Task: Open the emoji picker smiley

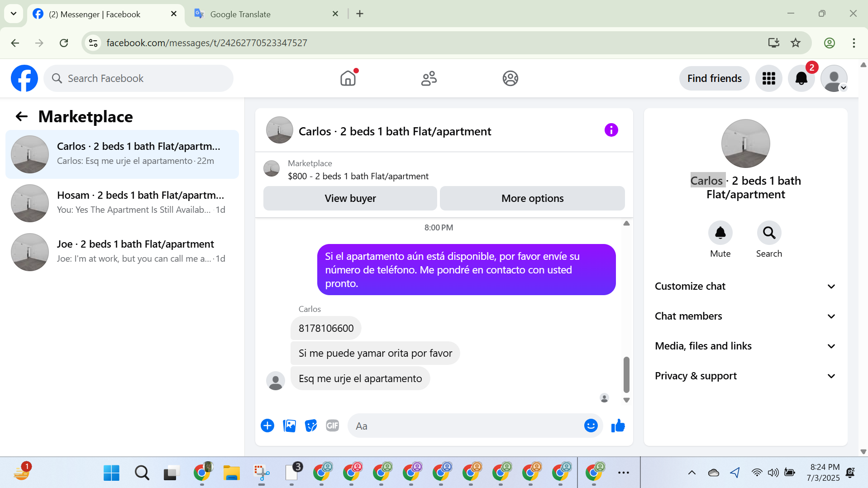Action: pos(591,426)
